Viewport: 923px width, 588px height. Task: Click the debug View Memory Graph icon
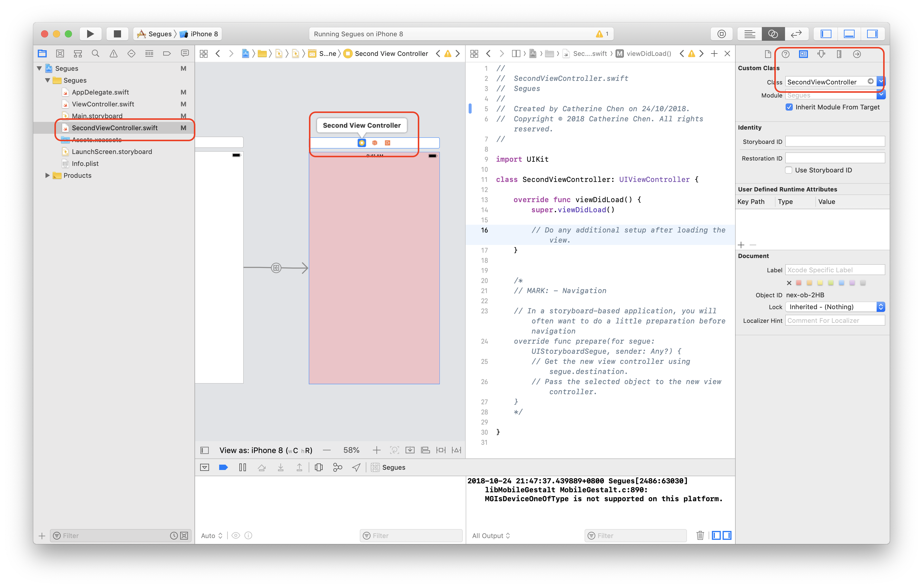(x=337, y=467)
